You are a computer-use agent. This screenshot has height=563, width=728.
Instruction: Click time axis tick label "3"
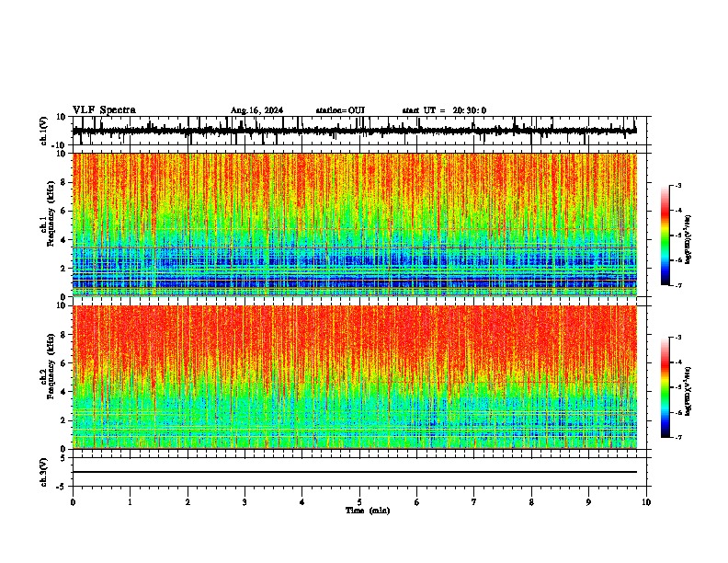point(245,502)
